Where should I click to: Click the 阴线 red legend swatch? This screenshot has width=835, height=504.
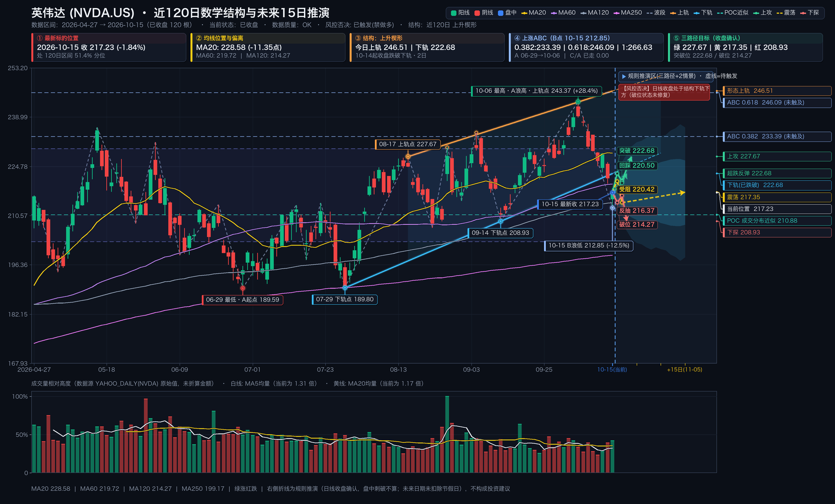(x=477, y=13)
